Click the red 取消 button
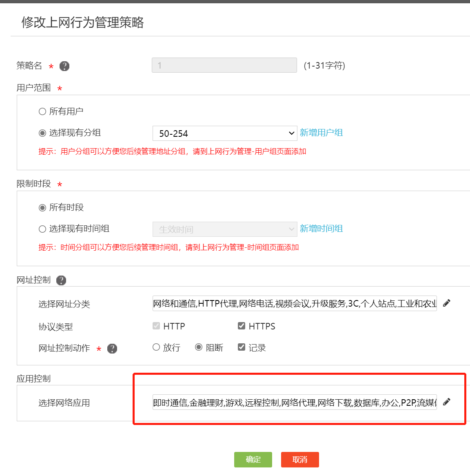This screenshot has width=470, height=476. pos(300,460)
